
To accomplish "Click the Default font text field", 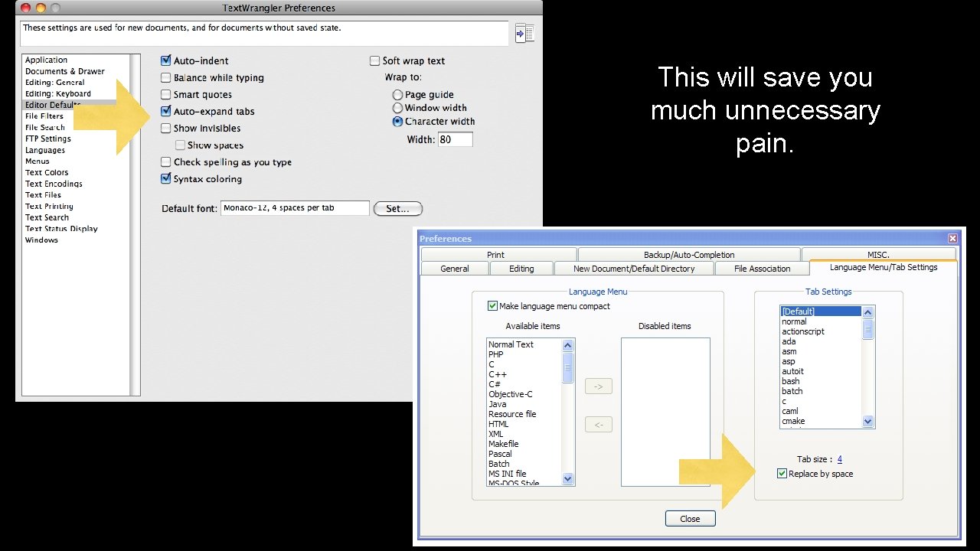I will tap(295, 208).
